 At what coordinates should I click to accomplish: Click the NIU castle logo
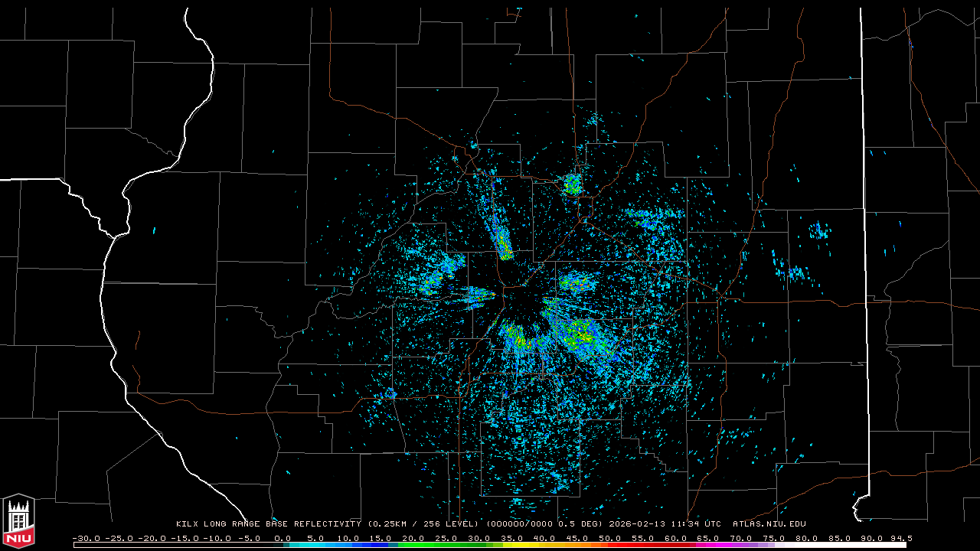pyautogui.click(x=18, y=522)
